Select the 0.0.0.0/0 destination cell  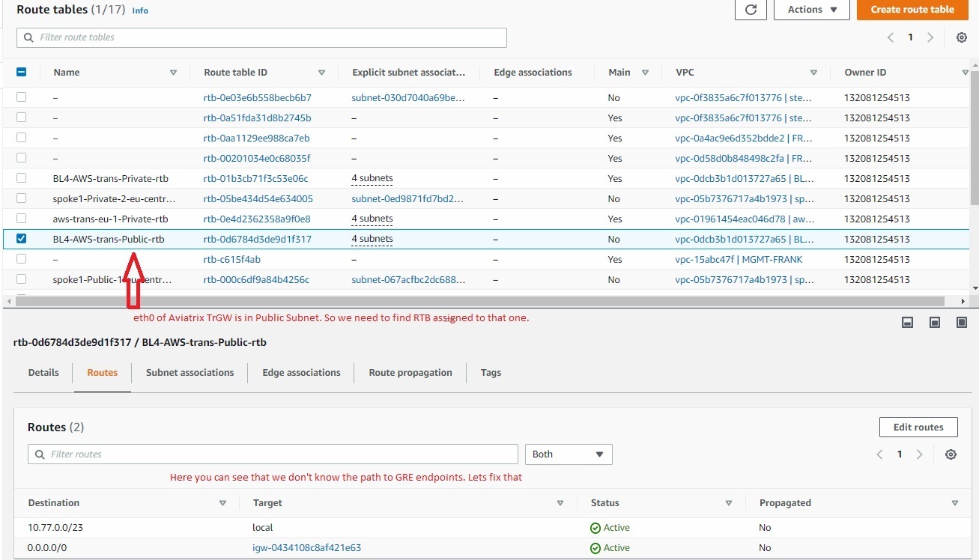pyautogui.click(x=47, y=548)
